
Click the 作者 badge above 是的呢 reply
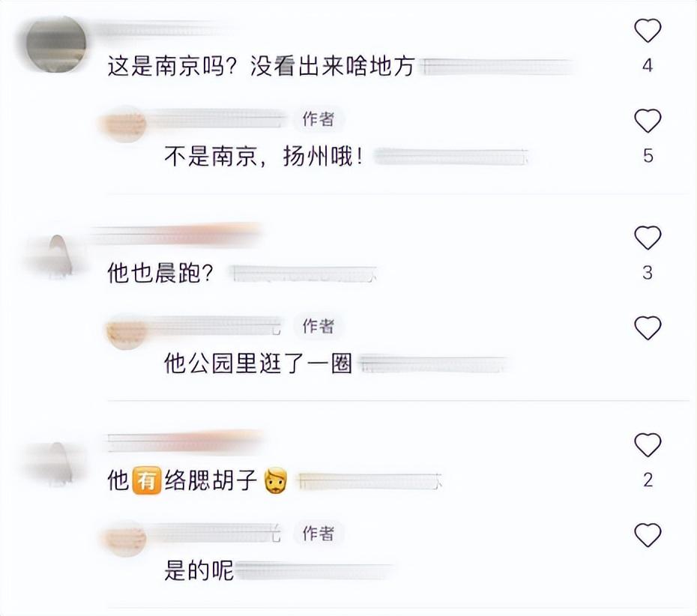tap(319, 534)
